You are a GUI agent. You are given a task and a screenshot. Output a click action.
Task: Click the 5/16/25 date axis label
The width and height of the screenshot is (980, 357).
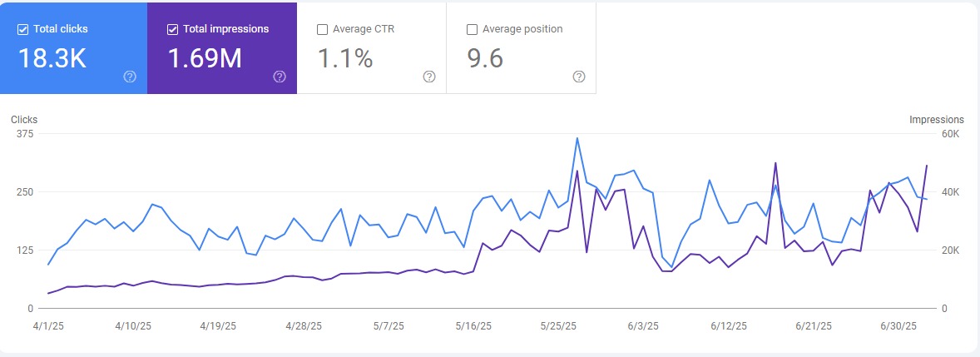(x=475, y=325)
